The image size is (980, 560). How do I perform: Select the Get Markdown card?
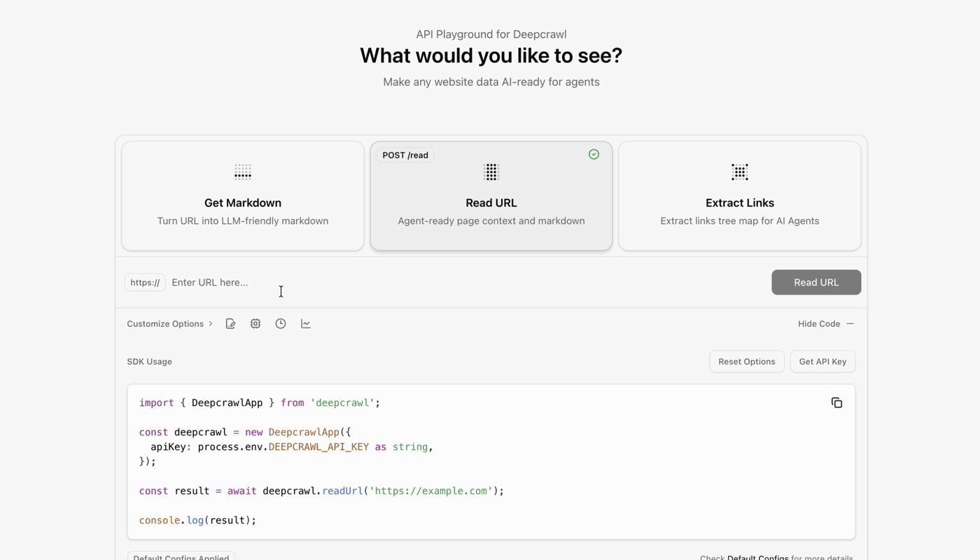pos(243,196)
